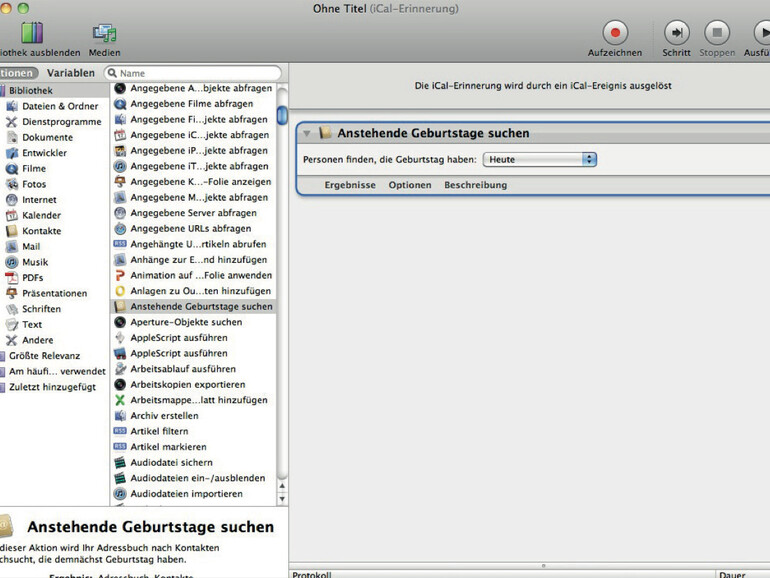
Task: Open the Medien browser icon
Action: (x=104, y=33)
